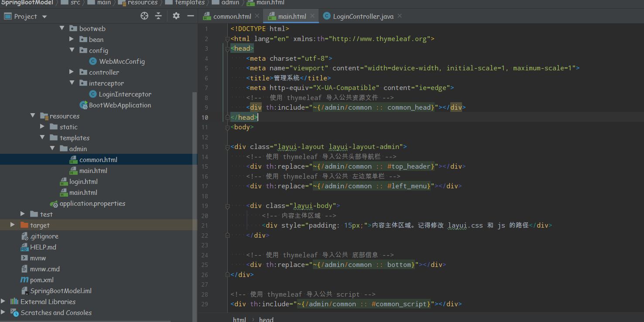The height and width of the screenshot is (322, 644).
Task: Click the collapse-all icon in Project toolbar
Action: (x=158, y=16)
